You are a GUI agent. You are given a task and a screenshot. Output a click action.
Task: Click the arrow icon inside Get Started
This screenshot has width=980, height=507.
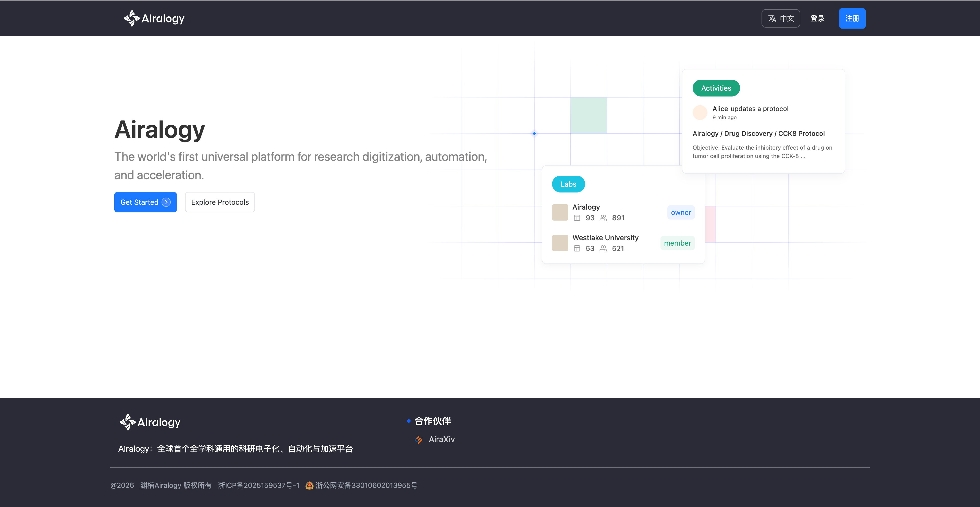coord(166,202)
